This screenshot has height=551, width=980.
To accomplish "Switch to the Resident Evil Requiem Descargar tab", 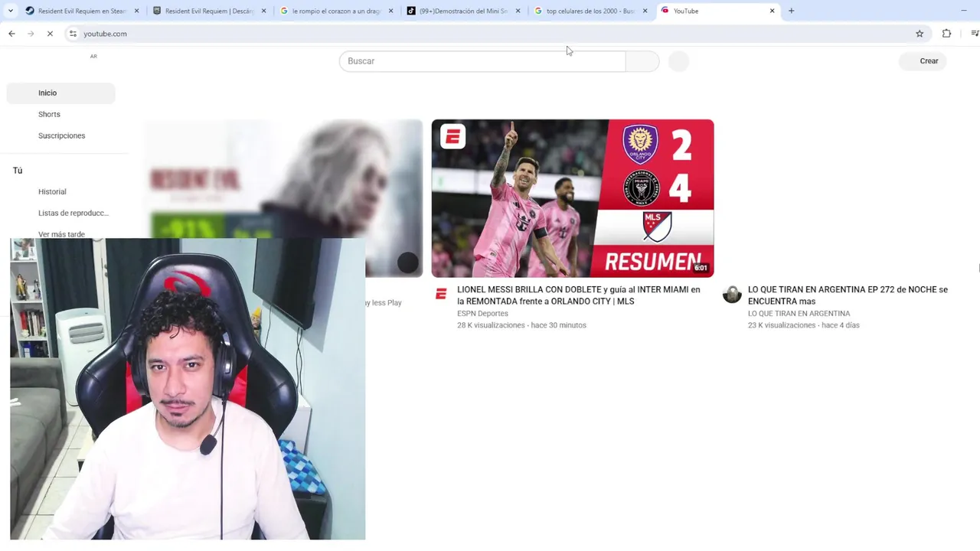I will click(x=203, y=11).
